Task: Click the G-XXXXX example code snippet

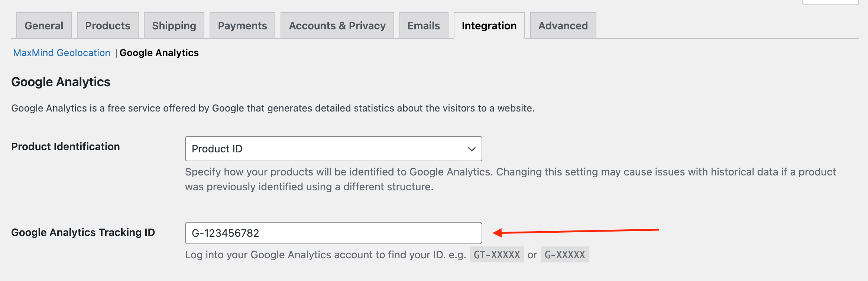Action: coord(564,255)
